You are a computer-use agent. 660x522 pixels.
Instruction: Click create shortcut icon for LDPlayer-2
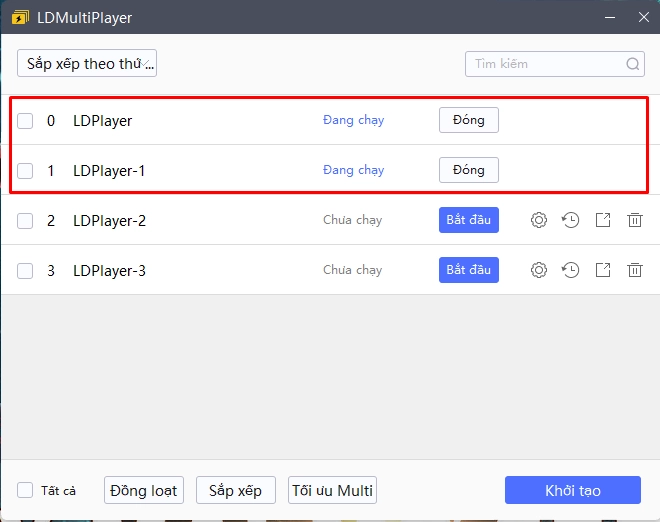[603, 220]
